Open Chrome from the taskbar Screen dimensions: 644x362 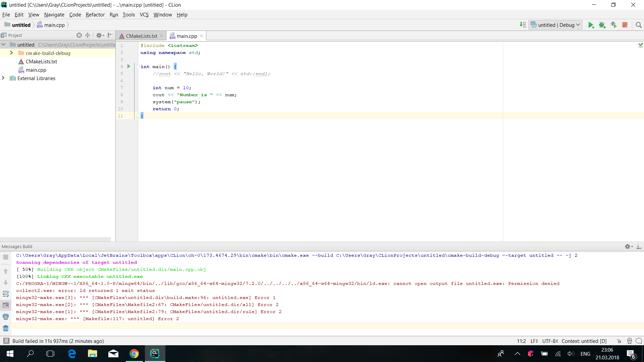[134, 354]
